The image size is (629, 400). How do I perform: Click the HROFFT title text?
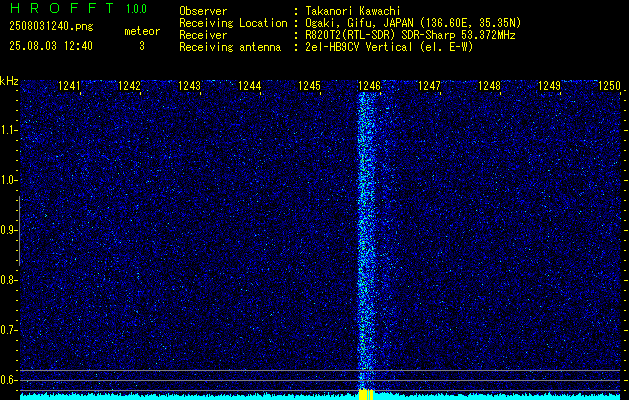[62, 8]
